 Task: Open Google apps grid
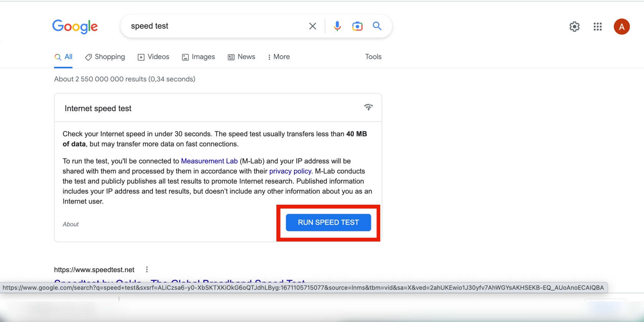pyautogui.click(x=598, y=26)
